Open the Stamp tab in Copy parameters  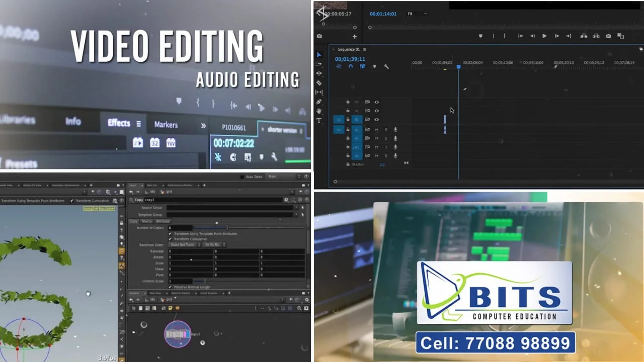click(146, 221)
